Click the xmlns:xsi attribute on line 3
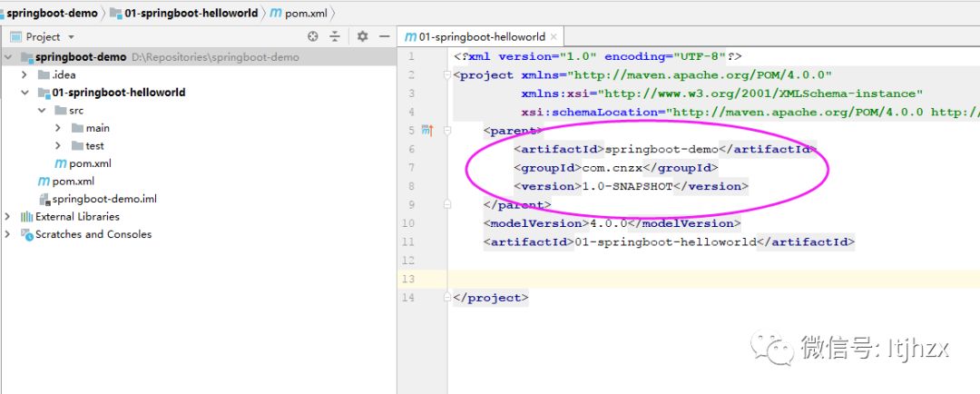 pos(722,94)
